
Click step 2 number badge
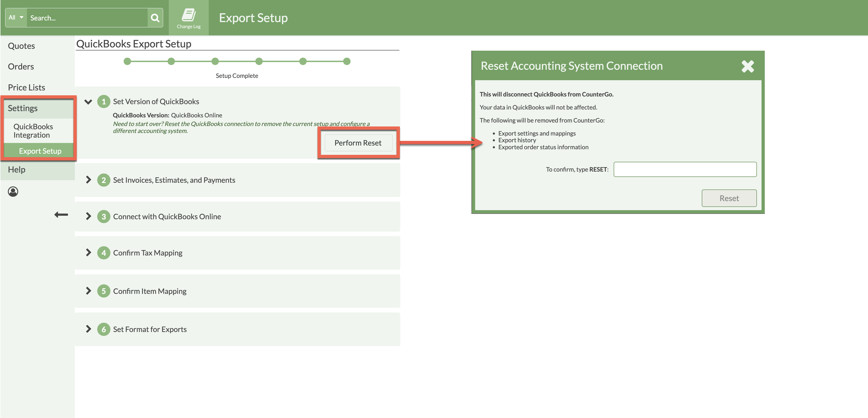104,180
